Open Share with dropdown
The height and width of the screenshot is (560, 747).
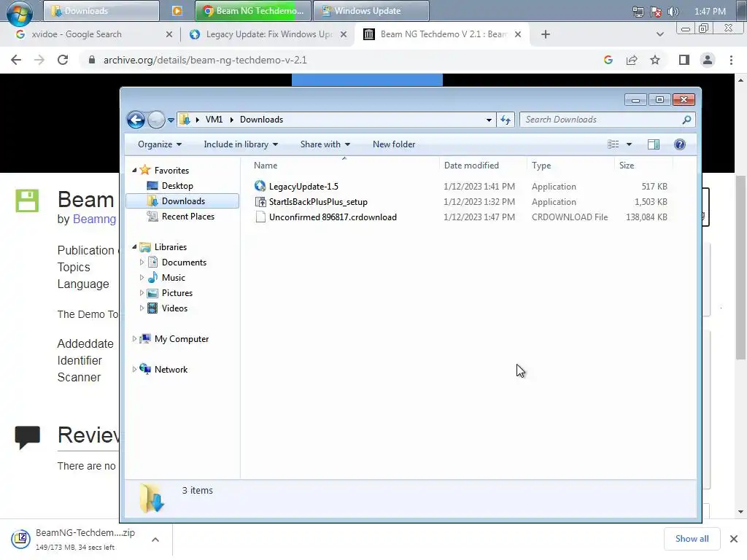click(325, 144)
